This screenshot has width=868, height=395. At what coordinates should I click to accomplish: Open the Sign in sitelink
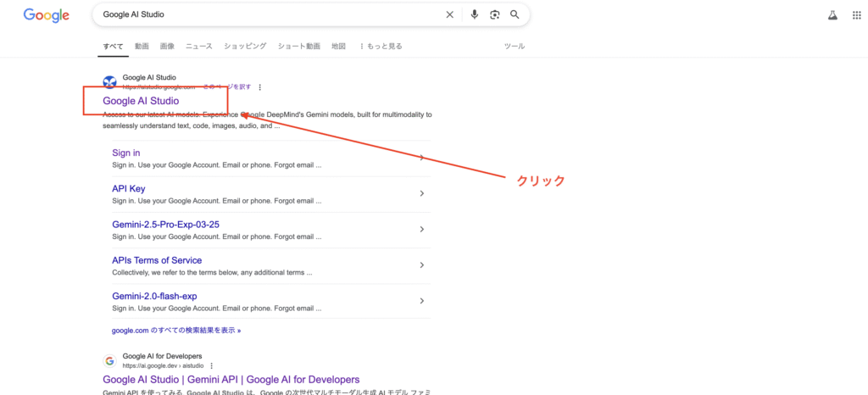tap(126, 153)
